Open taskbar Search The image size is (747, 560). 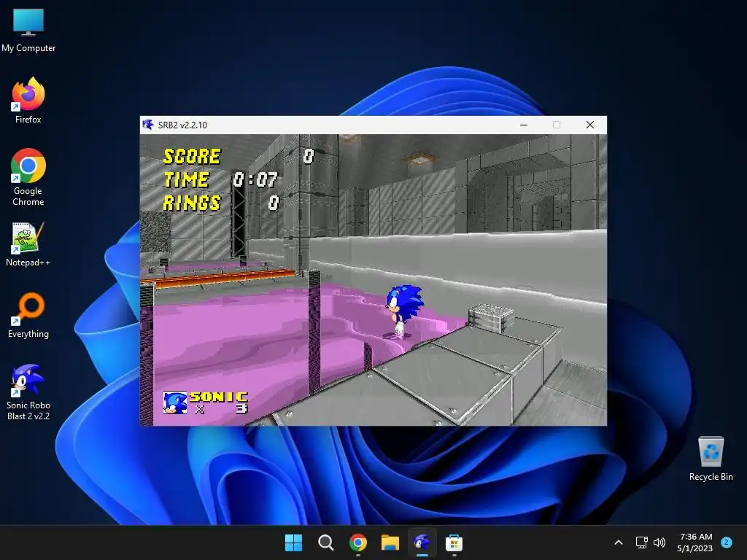coord(326,542)
